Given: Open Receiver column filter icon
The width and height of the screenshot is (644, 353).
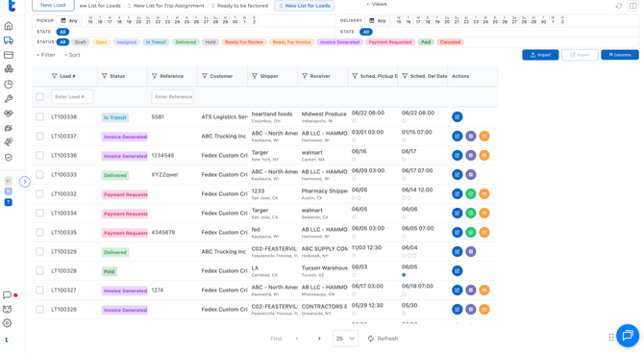Looking at the screenshot, I should pyautogui.click(x=305, y=76).
